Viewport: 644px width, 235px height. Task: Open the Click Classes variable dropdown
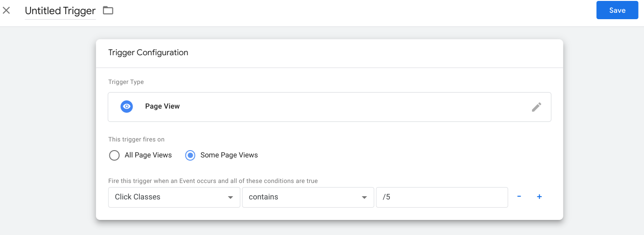(174, 197)
